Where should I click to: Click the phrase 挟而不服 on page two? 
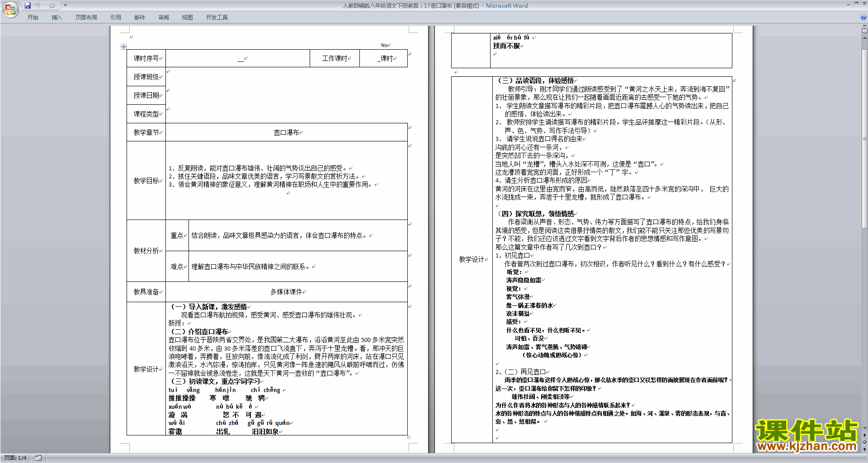tap(506, 46)
